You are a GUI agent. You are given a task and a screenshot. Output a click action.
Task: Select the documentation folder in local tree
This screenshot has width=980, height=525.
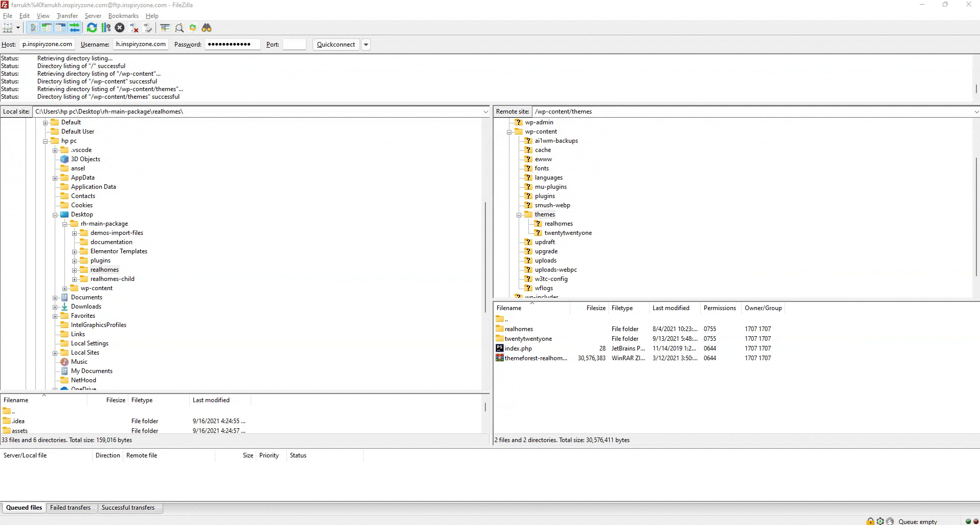112,242
